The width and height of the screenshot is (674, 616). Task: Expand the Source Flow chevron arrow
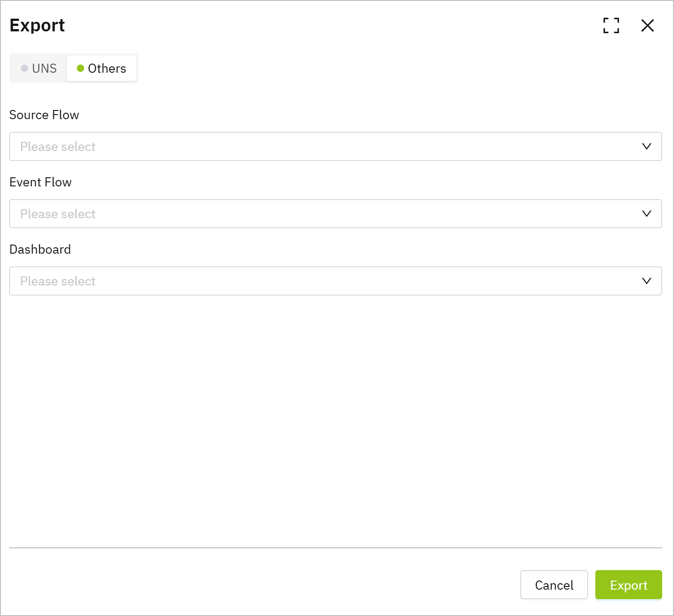tap(646, 146)
